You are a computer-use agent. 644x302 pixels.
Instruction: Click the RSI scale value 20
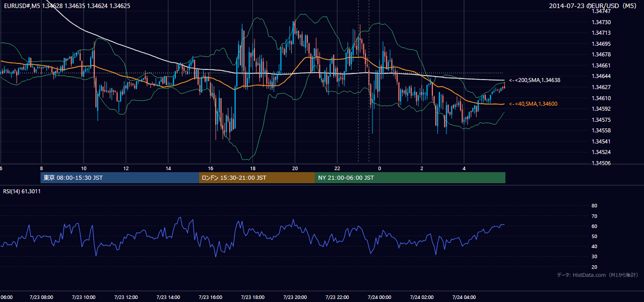point(594,267)
